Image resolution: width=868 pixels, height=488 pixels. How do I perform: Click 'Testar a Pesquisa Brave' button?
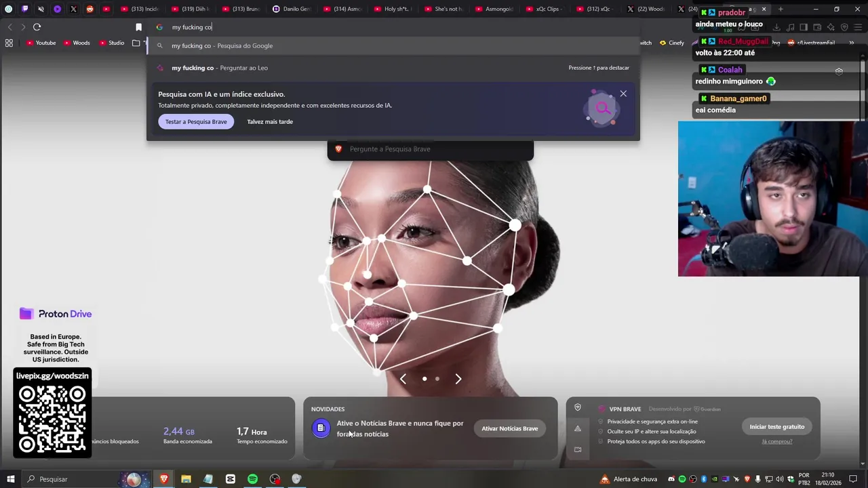[196, 121]
